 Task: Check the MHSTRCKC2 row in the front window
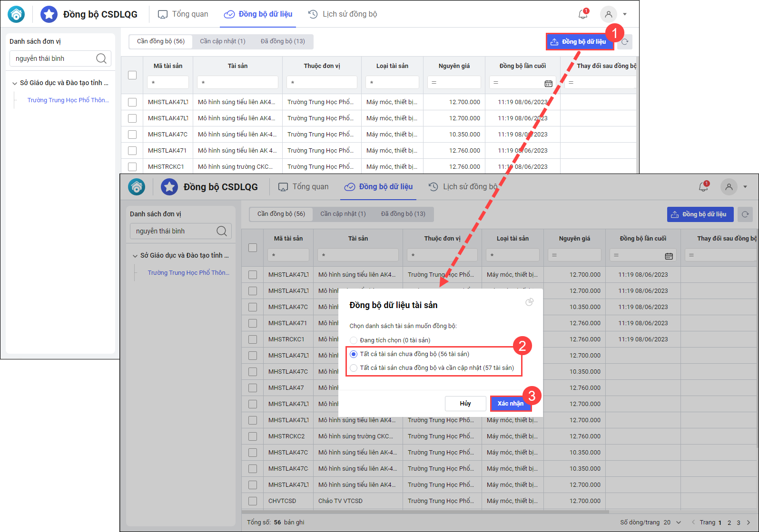pos(253,436)
